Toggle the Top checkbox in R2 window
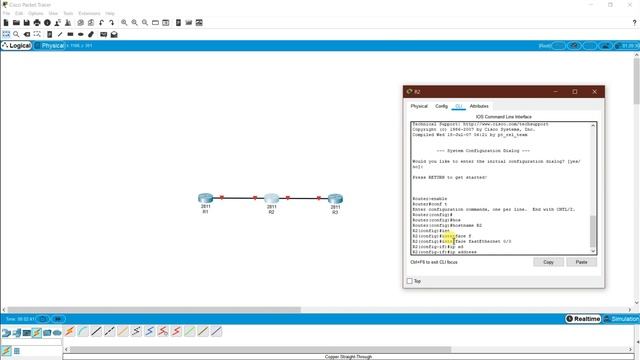 tap(409, 281)
